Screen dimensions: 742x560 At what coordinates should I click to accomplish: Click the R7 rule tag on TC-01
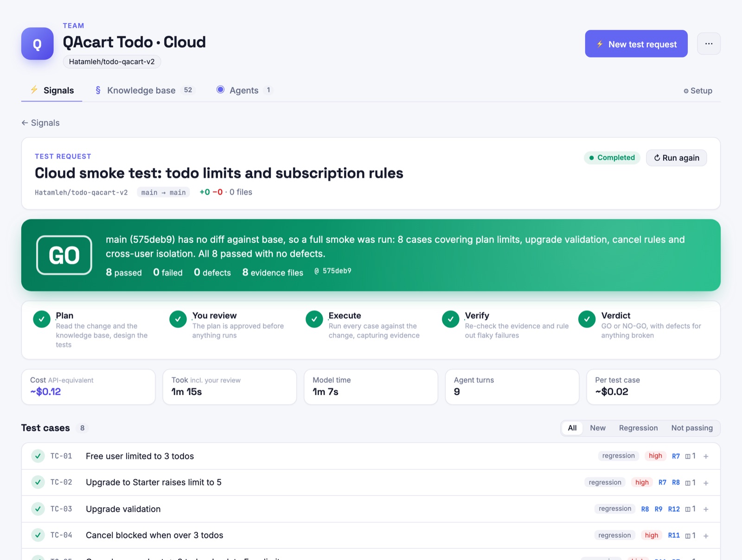[x=676, y=456]
